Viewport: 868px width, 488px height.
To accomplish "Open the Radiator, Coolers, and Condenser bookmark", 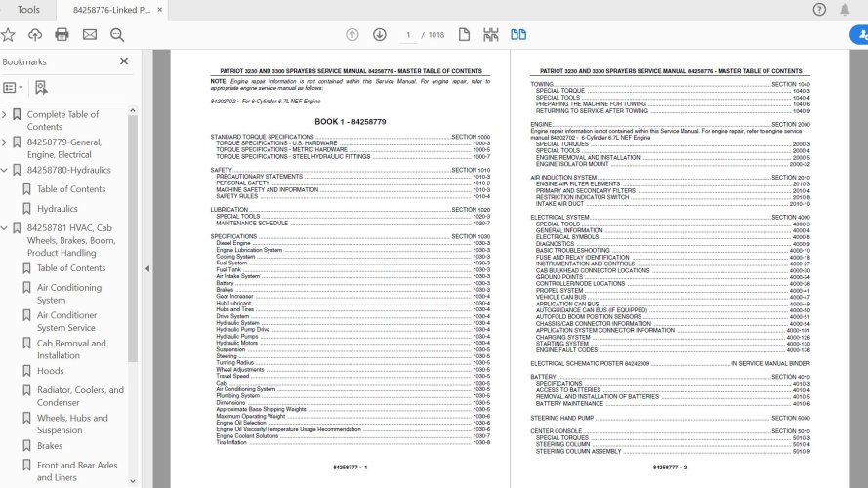I will click(80, 396).
